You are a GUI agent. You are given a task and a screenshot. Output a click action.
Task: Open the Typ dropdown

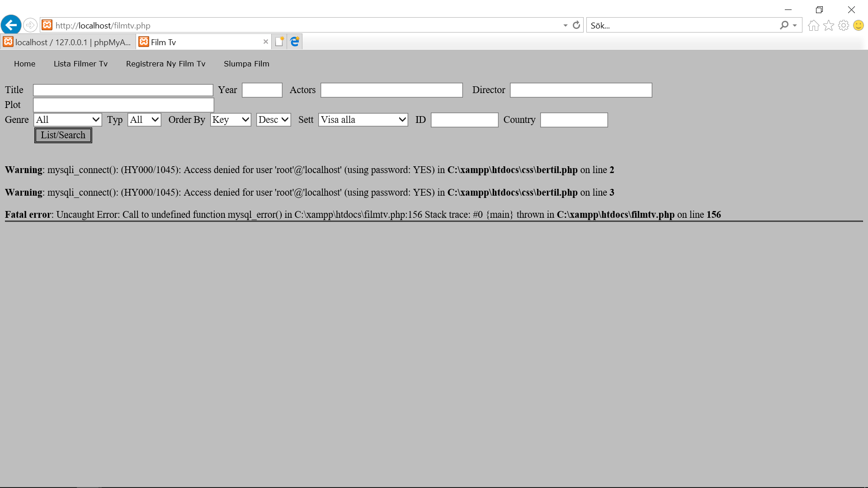(x=144, y=120)
